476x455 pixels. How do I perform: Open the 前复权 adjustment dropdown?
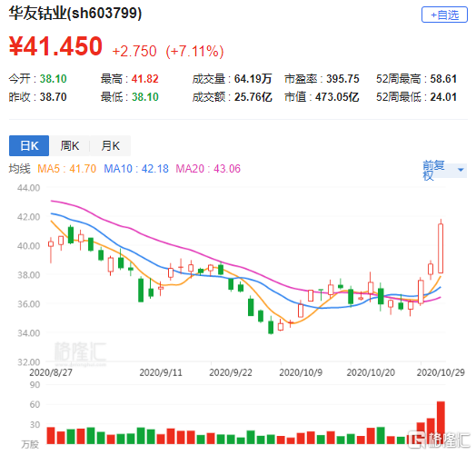444,170
